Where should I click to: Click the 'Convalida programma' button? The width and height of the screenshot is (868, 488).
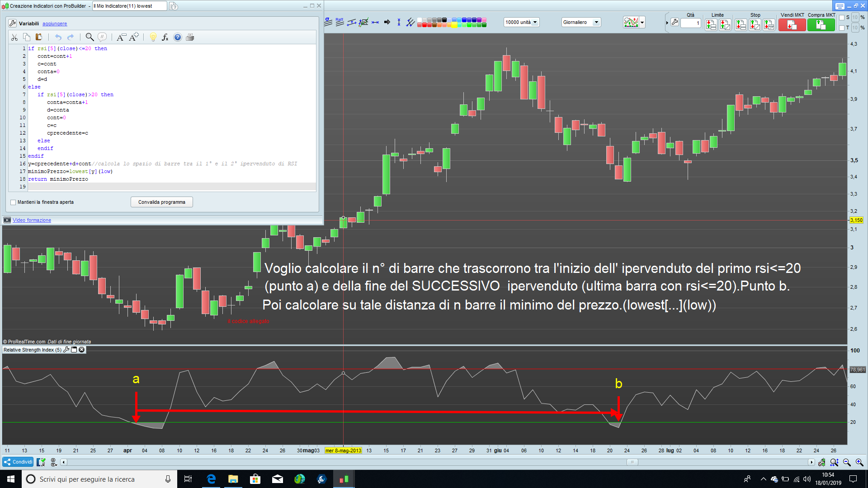click(162, 202)
